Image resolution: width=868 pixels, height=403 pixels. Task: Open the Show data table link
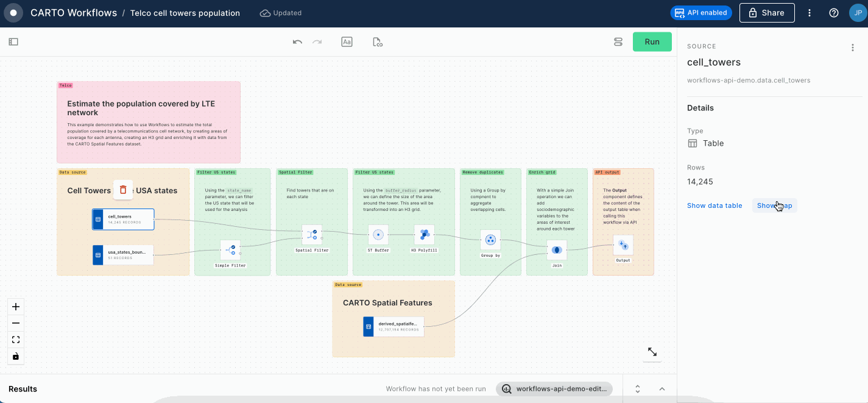pyautogui.click(x=714, y=205)
